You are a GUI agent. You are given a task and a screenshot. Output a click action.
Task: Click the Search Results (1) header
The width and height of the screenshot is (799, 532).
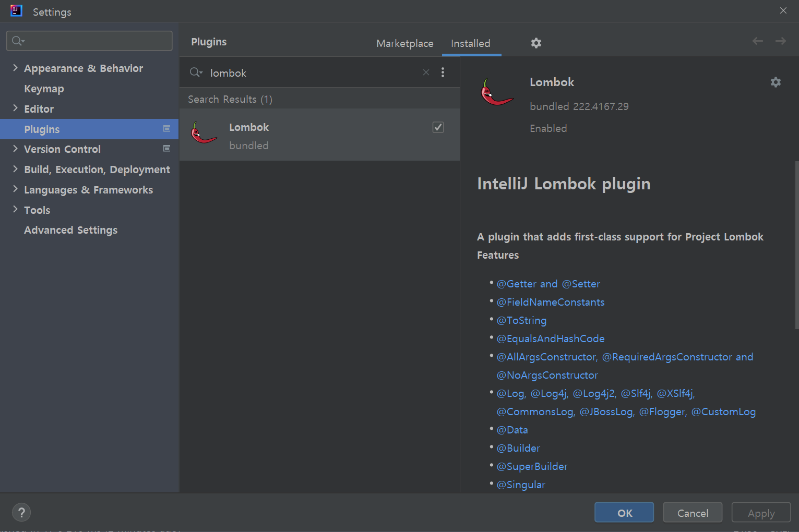click(x=230, y=99)
